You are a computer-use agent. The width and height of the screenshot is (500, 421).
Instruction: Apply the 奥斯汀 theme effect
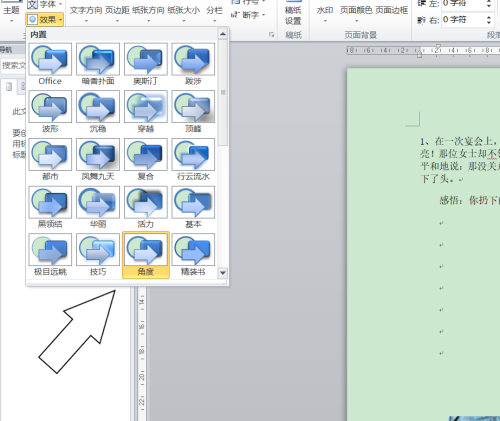click(x=145, y=64)
